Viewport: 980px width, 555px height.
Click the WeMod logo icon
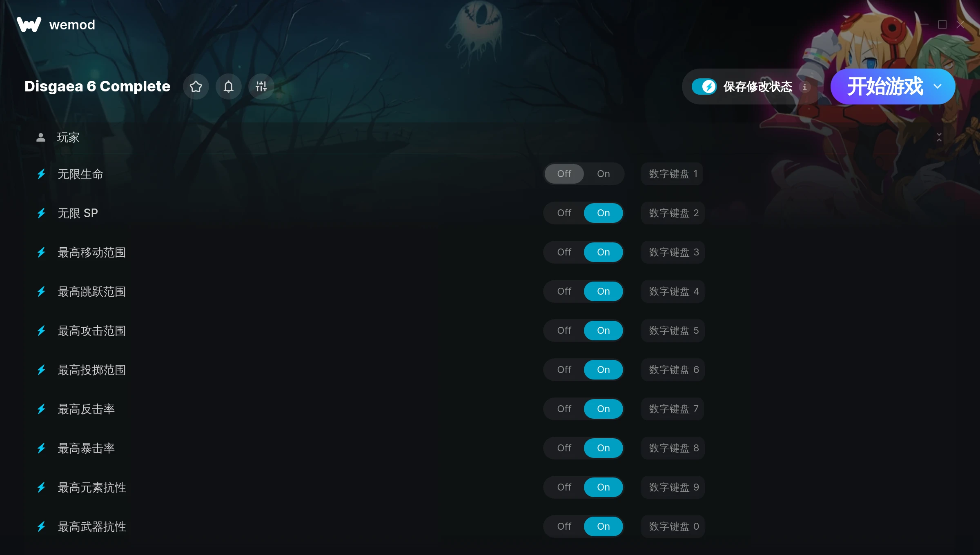click(29, 24)
